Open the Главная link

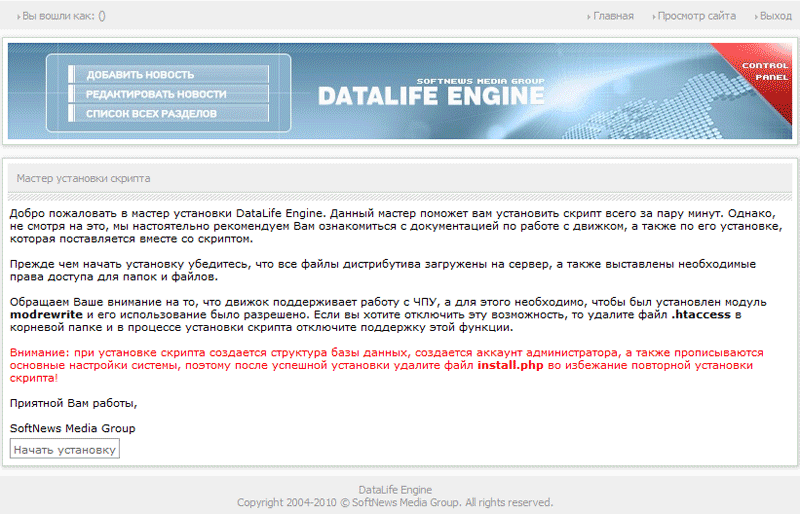[613, 16]
